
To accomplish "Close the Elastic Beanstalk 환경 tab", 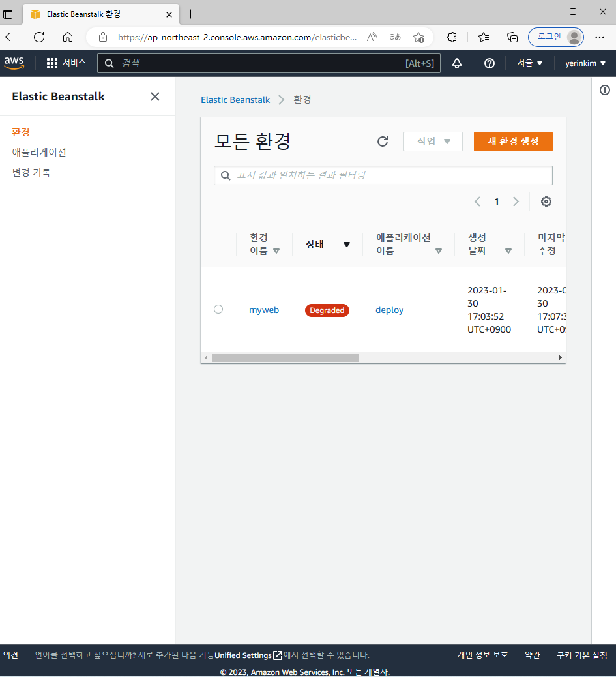I will (x=169, y=15).
